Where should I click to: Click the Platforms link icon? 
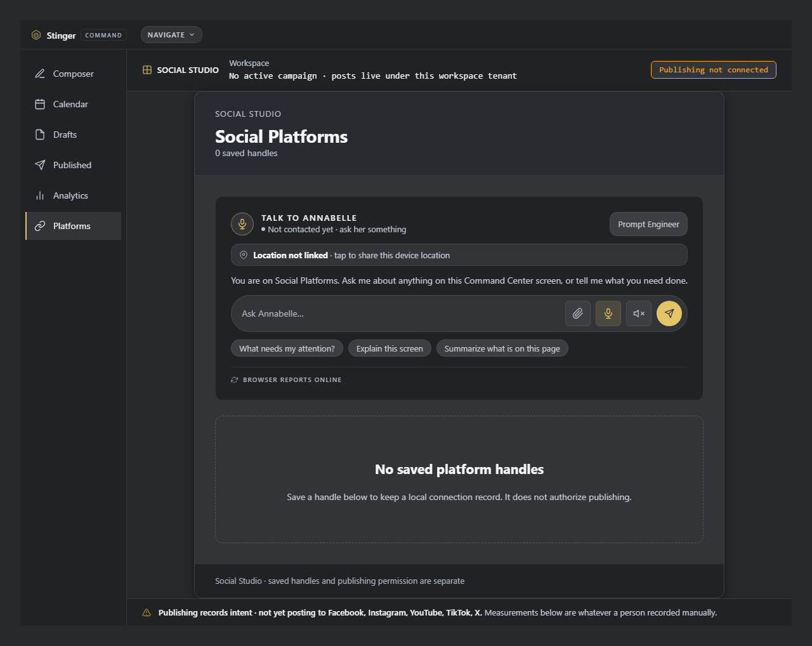(x=40, y=226)
